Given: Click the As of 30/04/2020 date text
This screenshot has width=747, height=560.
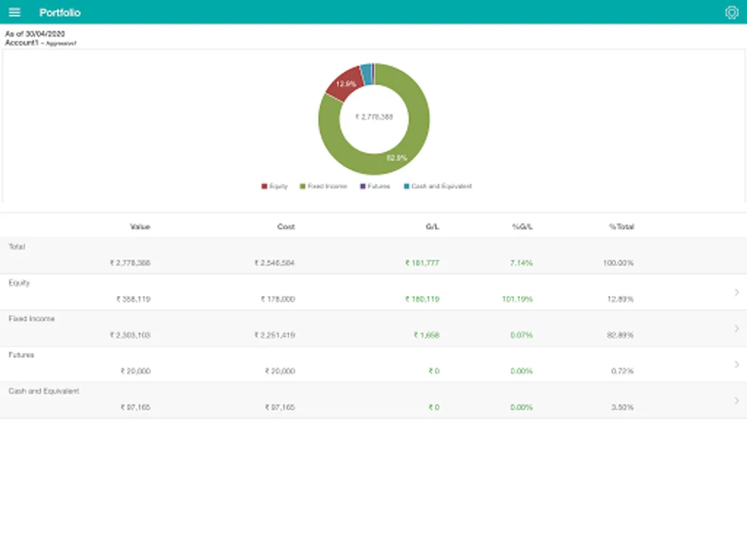Looking at the screenshot, I should (x=35, y=34).
